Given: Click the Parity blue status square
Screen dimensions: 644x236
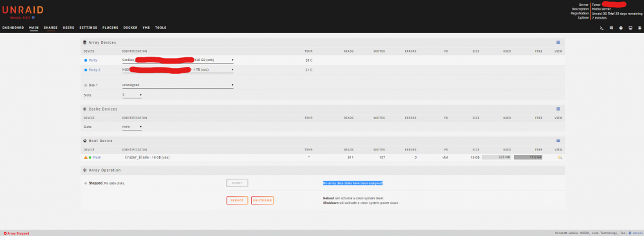Looking at the screenshot, I should click(86, 60).
